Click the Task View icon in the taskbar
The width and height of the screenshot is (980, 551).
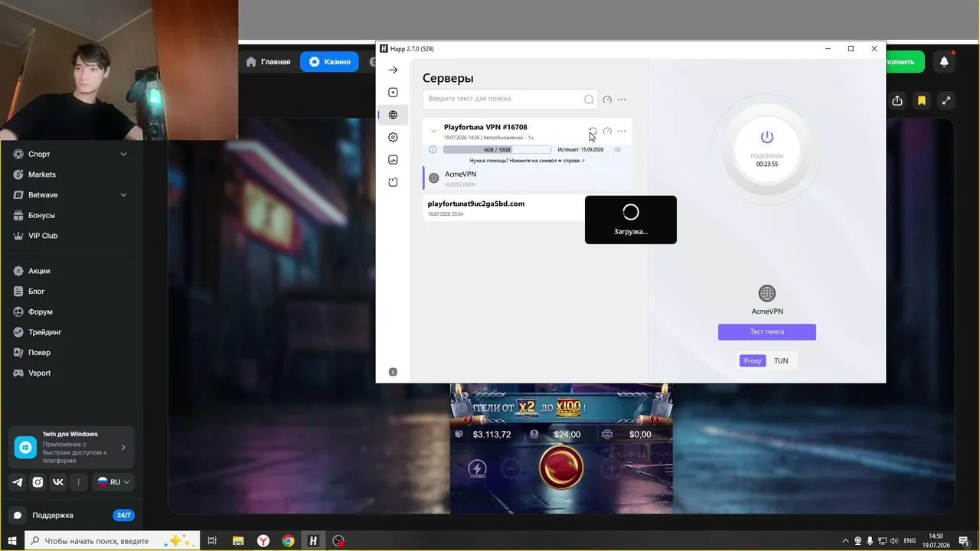[x=213, y=541]
